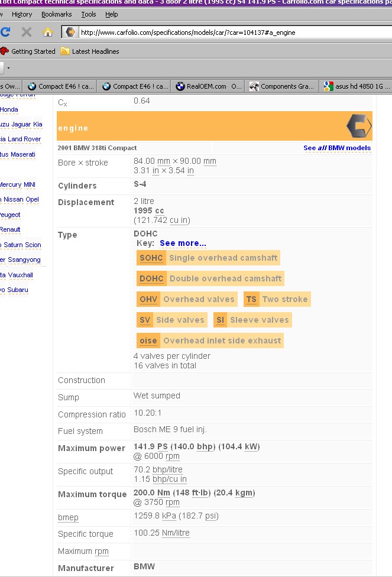392x577 pixels.
Task: Click the carfolio logo on engine header
Action: [x=359, y=126]
